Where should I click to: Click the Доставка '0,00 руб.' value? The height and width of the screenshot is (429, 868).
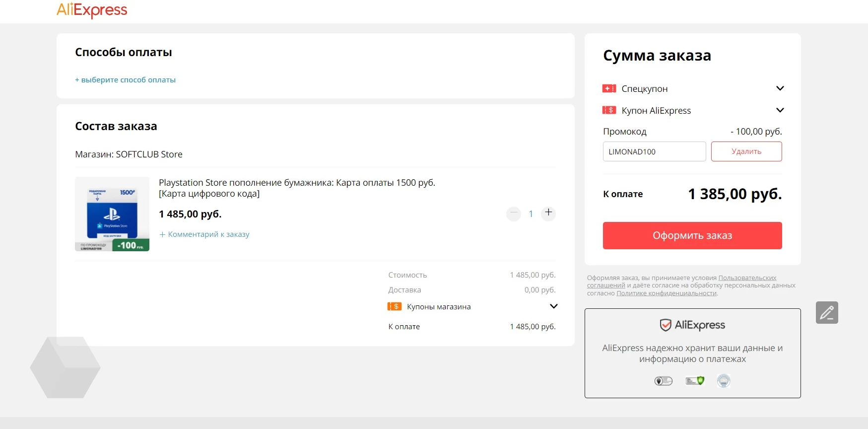click(x=540, y=290)
